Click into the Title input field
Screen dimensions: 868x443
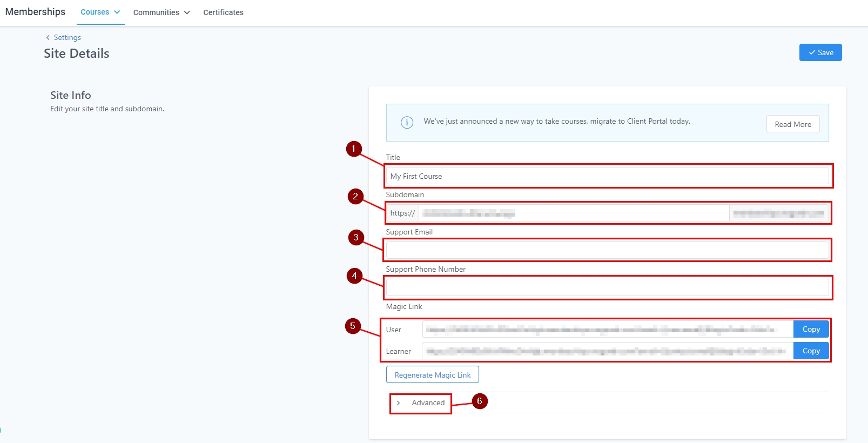607,177
